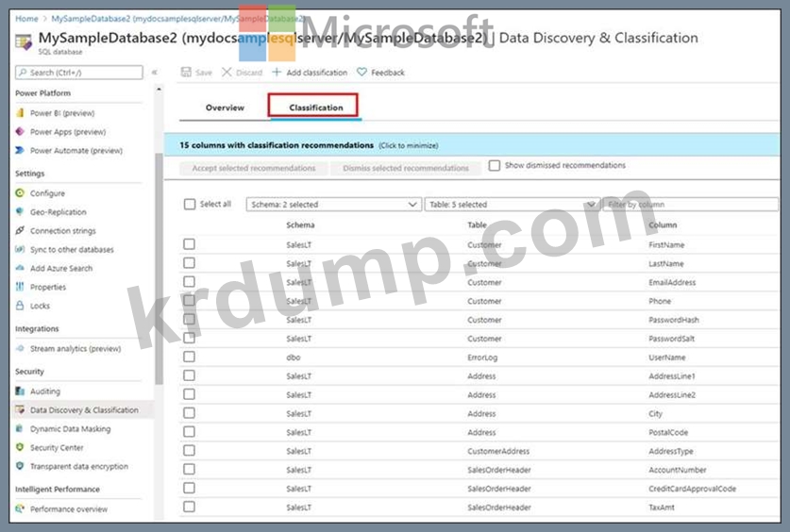Open the Table: 5 selected dropdown
Viewport: 790px width, 532px height.
coord(512,205)
